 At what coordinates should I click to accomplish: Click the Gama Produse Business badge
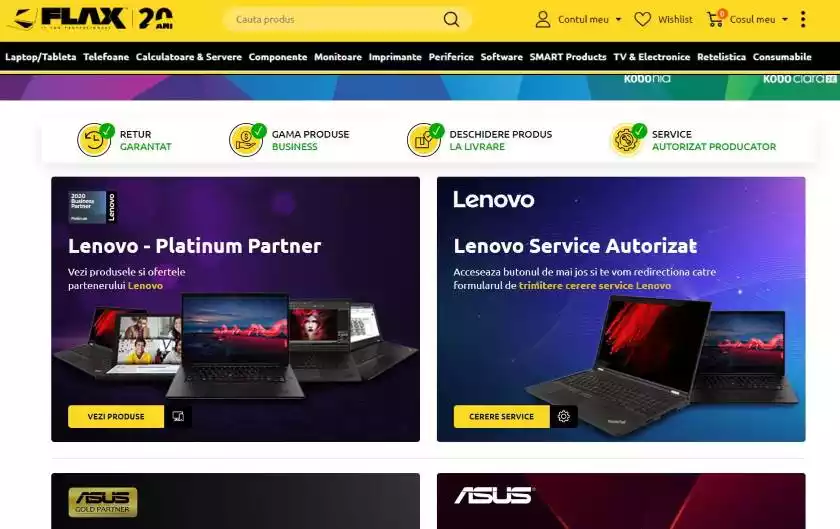290,140
